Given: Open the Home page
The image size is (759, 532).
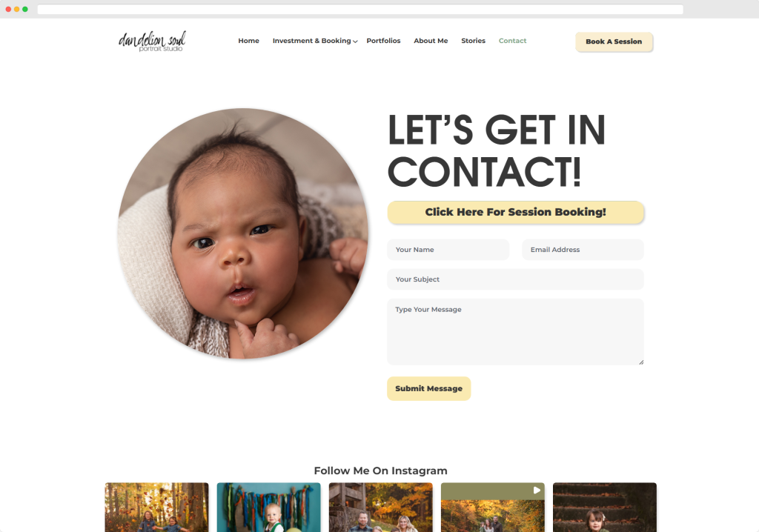Looking at the screenshot, I should [x=248, y=41].
